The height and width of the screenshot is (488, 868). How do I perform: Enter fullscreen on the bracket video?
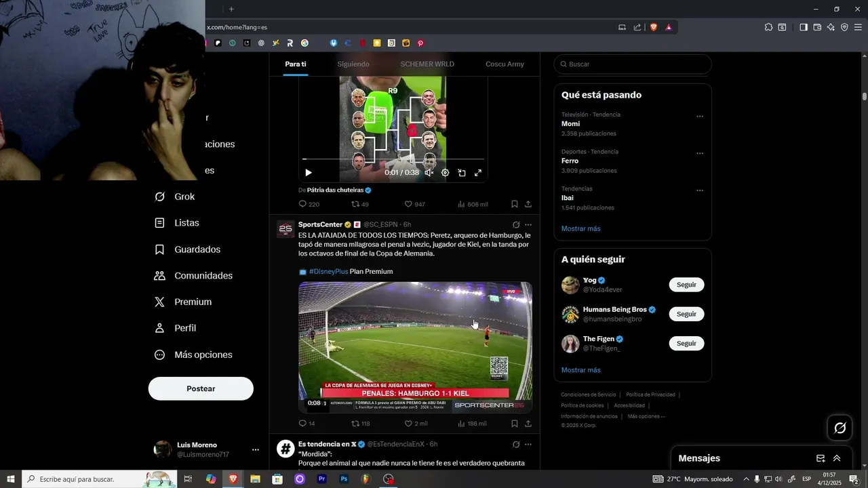[x=478, y=173]
